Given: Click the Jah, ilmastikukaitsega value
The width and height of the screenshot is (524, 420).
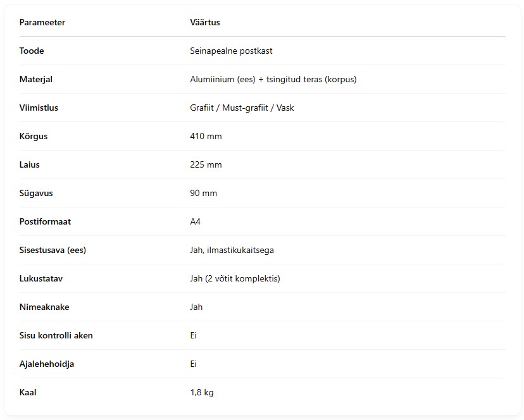Looking at the screenshot, I should point(232,250).
